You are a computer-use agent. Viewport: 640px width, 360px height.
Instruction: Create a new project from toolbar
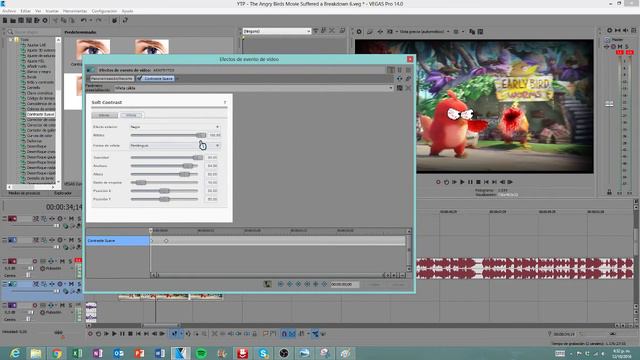coord(5,20)
